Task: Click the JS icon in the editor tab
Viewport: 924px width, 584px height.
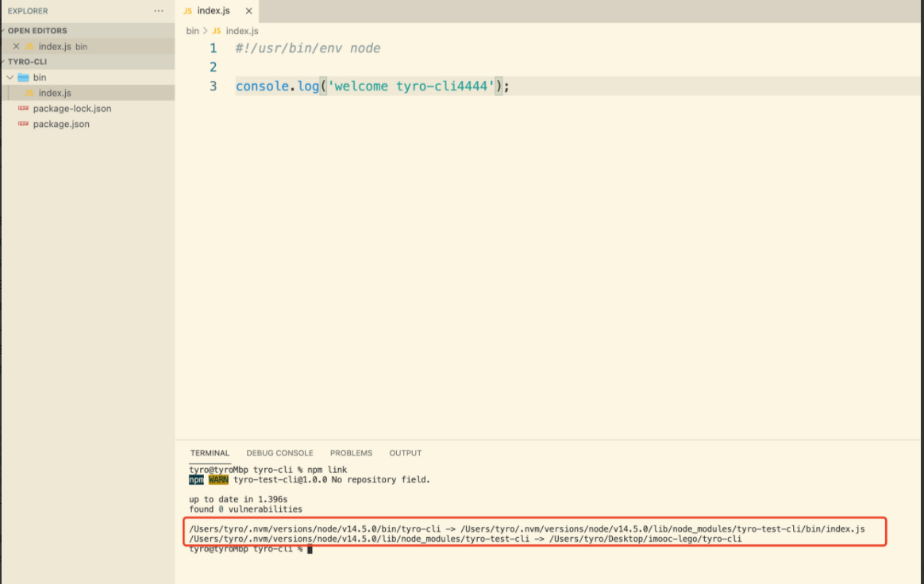Action: point(187,10)
